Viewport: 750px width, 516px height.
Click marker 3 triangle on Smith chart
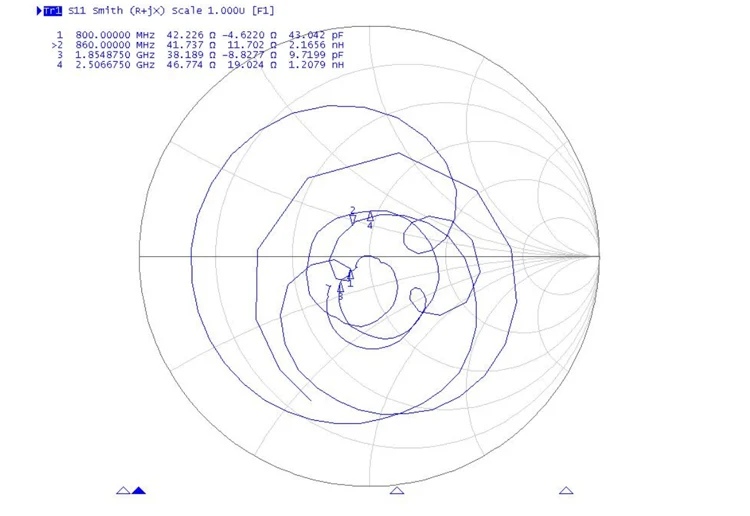(341, 287)
